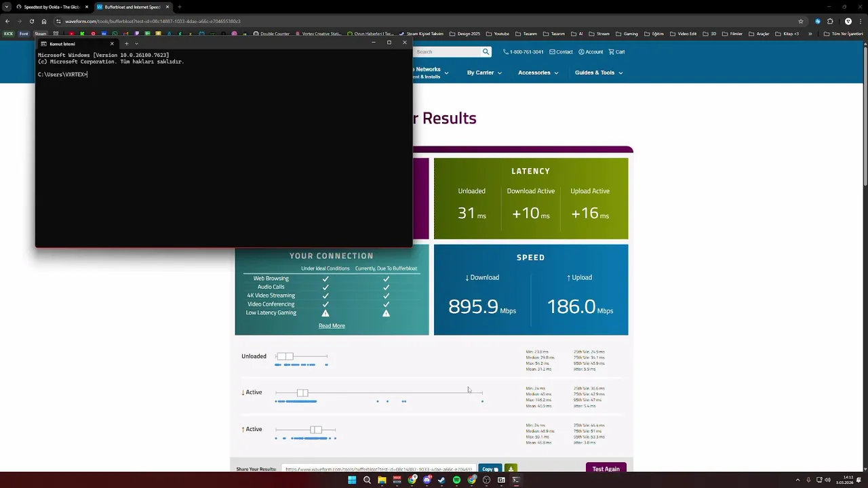Click the Test Again button
Image resolution: width=868 pixels, height=488 pixels.
pos(606,469)
